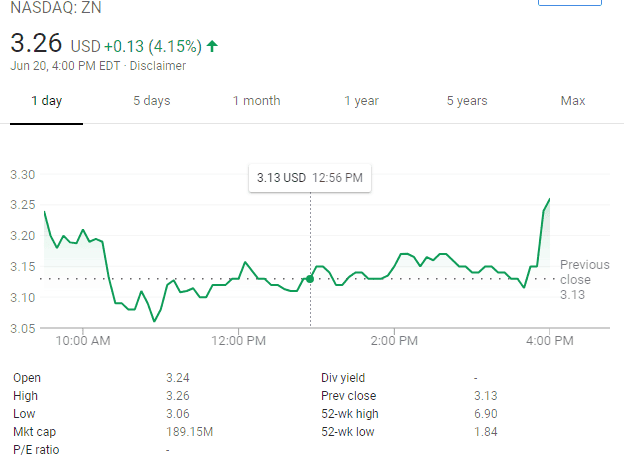This screenshot has width=624, height=462.
Task: Switch to the 5 days tab
Action: (x=151, y=101)
